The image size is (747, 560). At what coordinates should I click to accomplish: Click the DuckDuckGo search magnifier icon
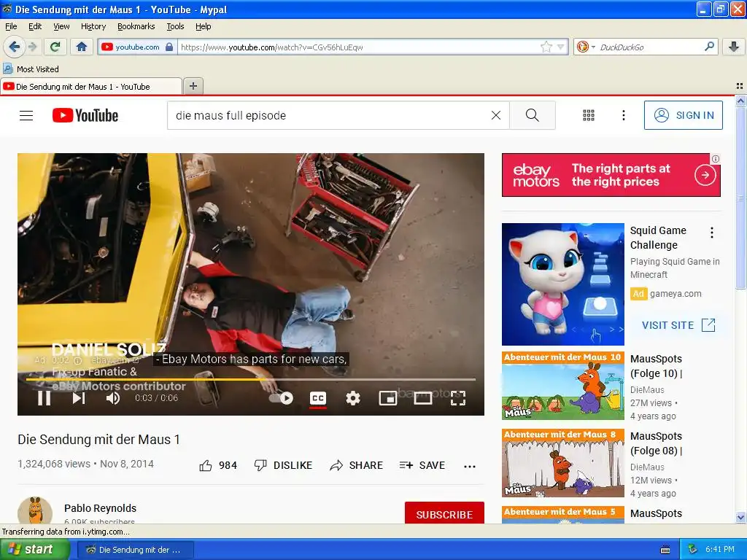click(709, 47)
